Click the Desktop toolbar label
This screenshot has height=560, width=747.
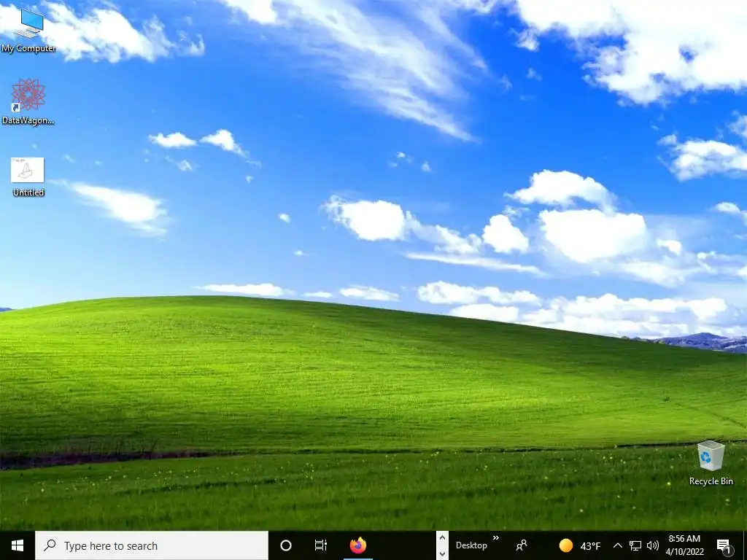point(471,545)
